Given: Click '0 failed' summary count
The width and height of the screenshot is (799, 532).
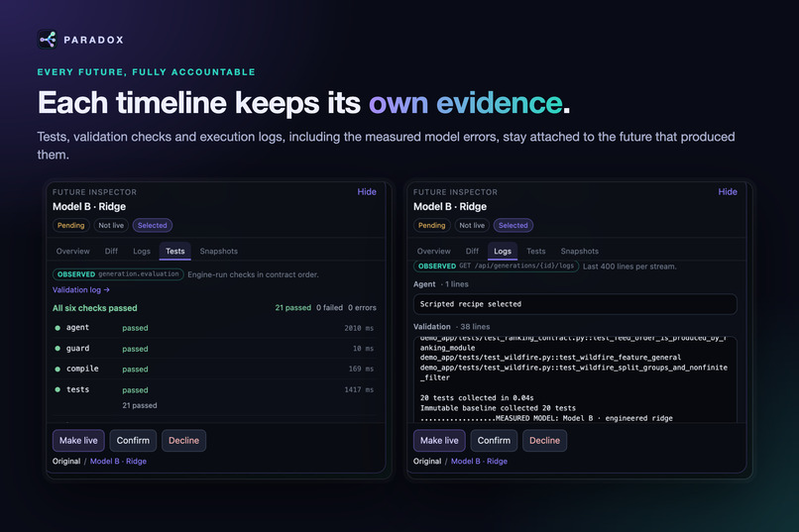Looking at the screenshot, I should [x=329, y=307].
